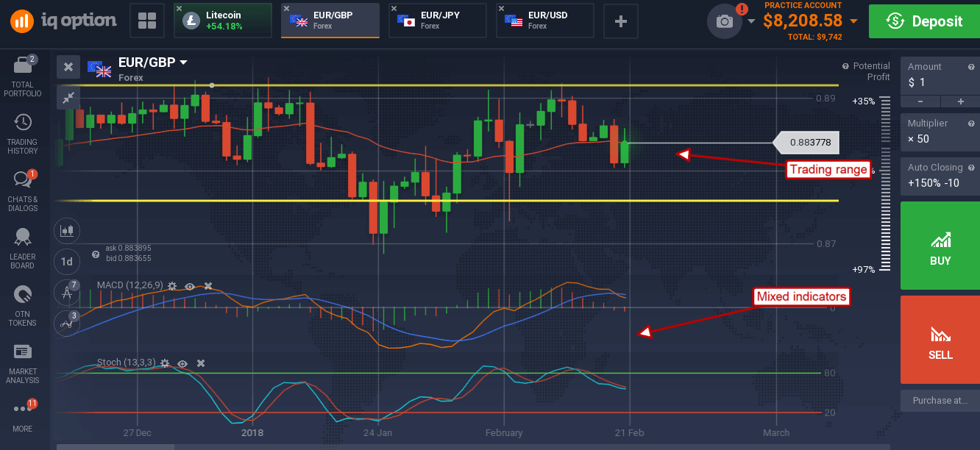Open the indicators list icon
980x450 pixels.
coord(66,323)
